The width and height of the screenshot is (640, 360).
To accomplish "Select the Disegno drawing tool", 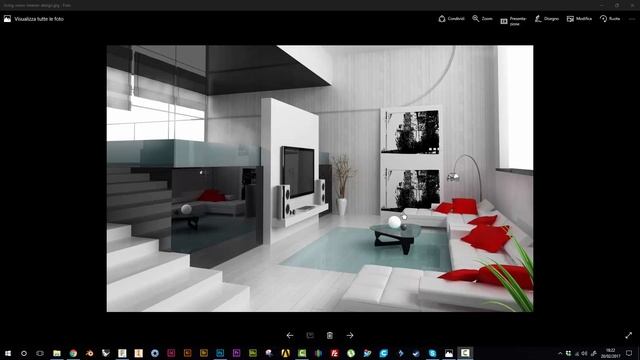I will pos(547,19).
